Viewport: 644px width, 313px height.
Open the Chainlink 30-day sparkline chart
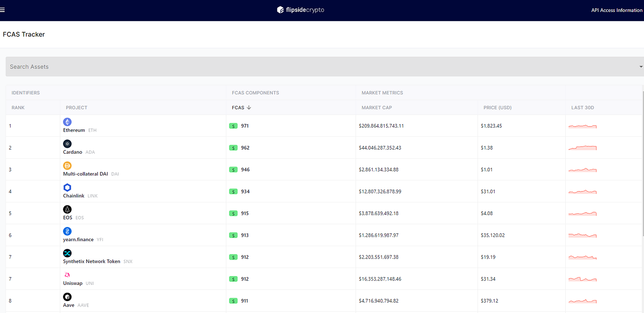pyautogui.click(x=582, y=191)
